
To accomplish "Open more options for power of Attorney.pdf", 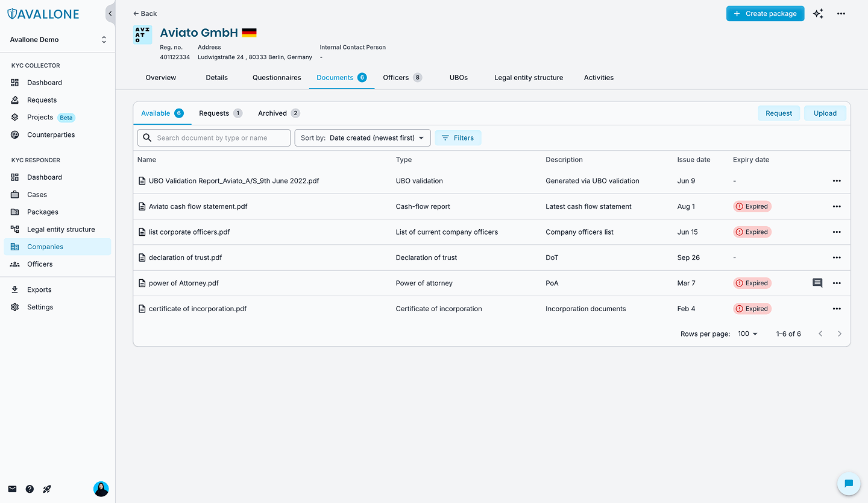I will [x=837, y=283].
